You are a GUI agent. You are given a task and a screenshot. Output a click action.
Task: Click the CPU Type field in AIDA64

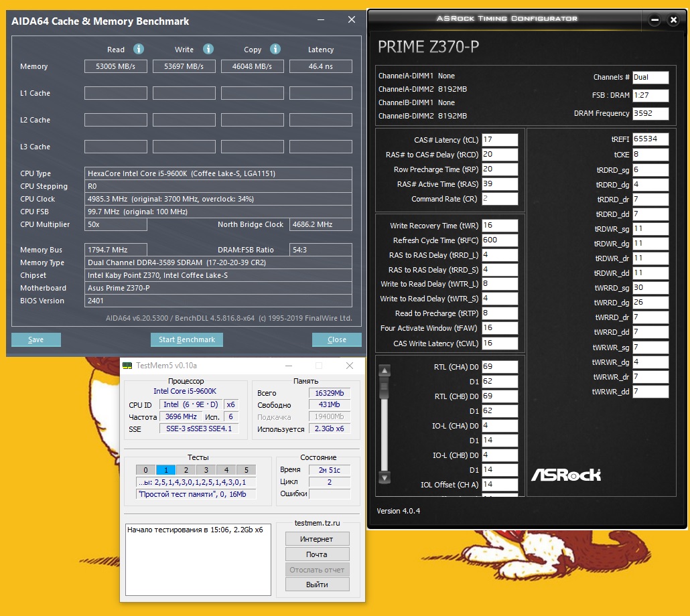[218, 173]
